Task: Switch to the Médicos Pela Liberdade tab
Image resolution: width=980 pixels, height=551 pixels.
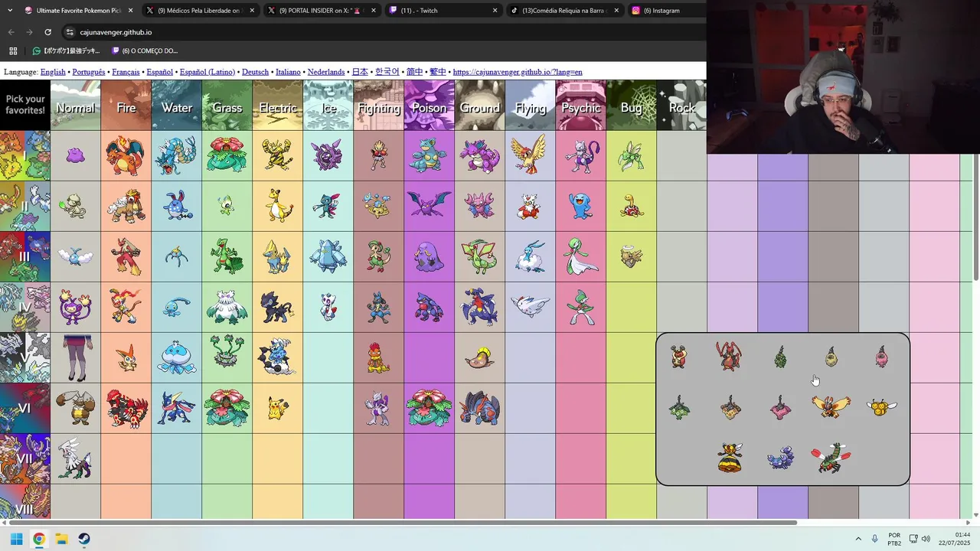Action: (201, 11)
